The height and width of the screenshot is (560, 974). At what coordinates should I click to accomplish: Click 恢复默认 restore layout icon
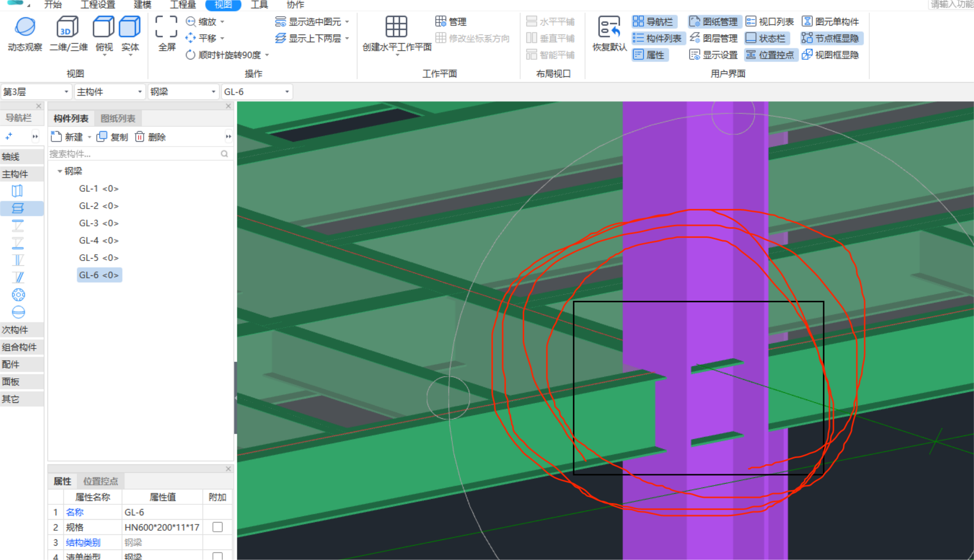coord(609,27)
